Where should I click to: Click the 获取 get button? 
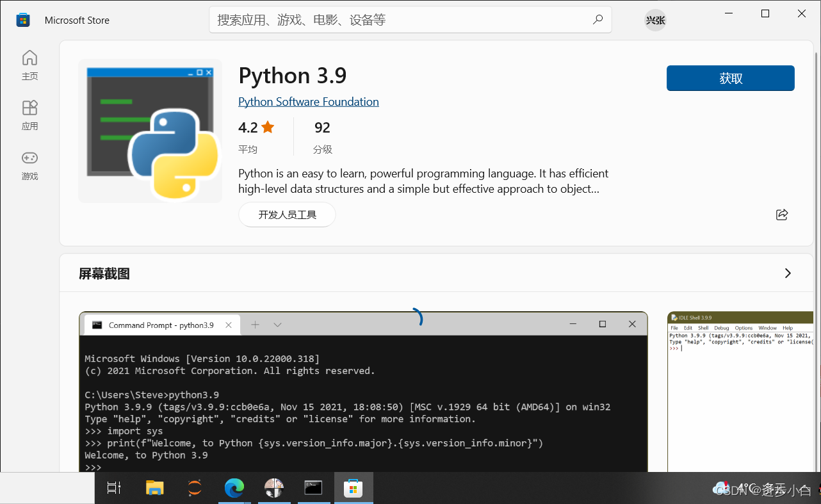pyautogui.click(x=731, y=78)
